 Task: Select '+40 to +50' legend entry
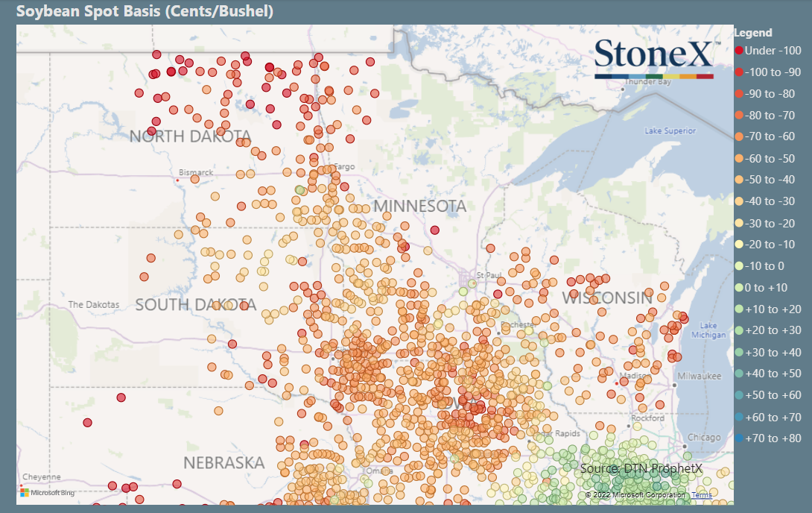tap(769, 374)
